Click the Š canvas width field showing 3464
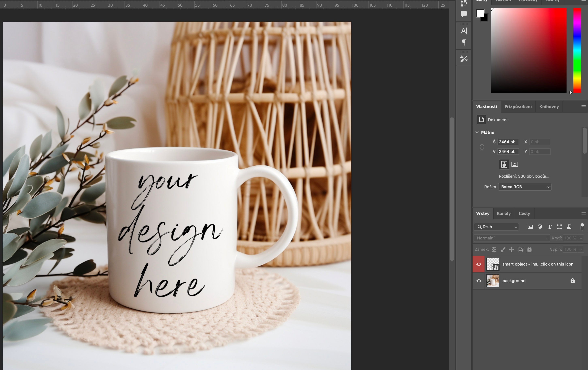Viewport: 588px width, 370px height. tap(508, 142)
